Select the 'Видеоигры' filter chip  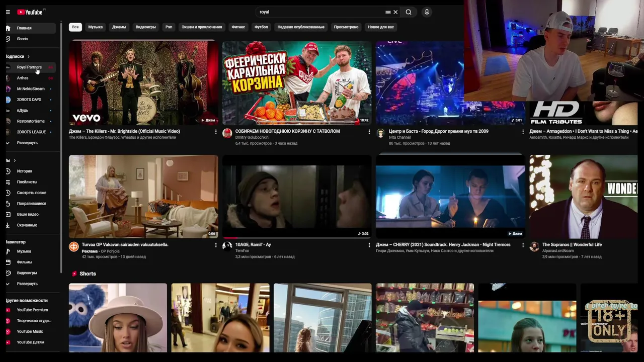145,27
